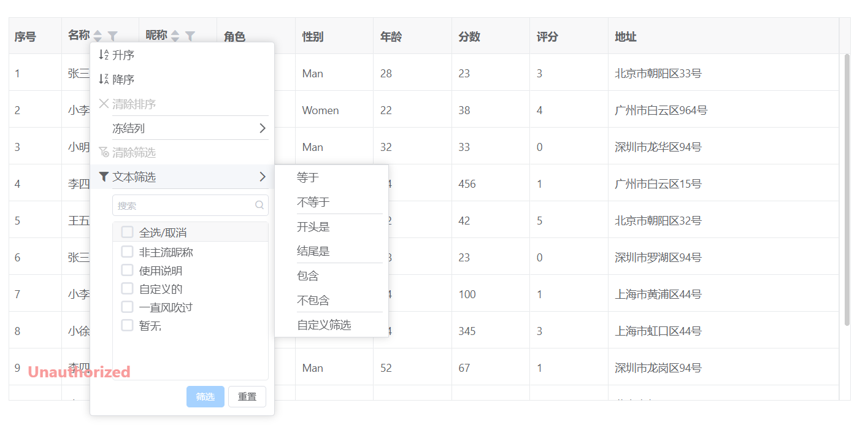Click the 分数 column header
Image resolution: width=868 pixels, height=435 pixels.
pyautogui.click(x=491, y=36)
